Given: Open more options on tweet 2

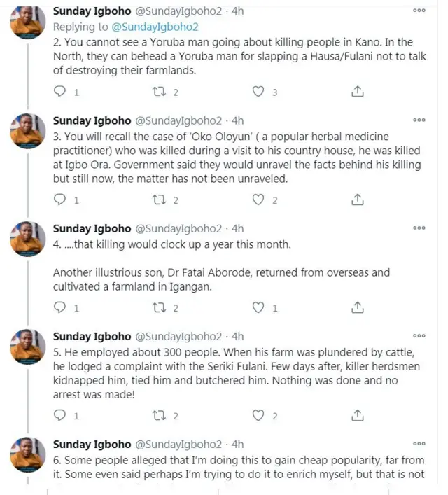Looking at the screenshot, I should click(x=419, y=11).
